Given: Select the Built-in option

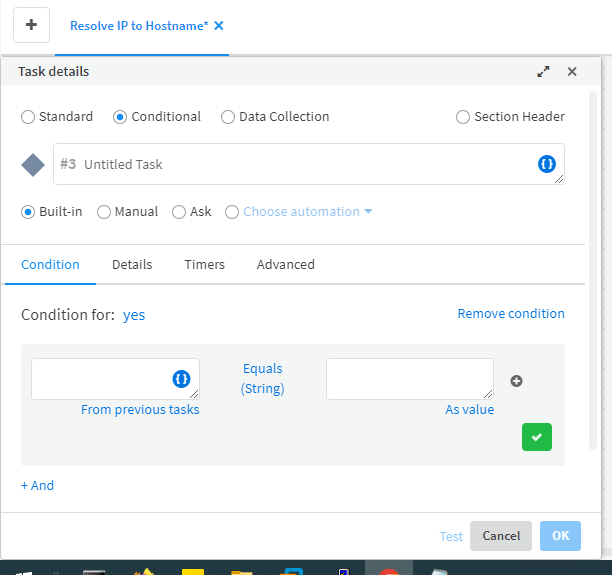Looking at the screenshot, I should pyautogui.click(x=28, y=212).
